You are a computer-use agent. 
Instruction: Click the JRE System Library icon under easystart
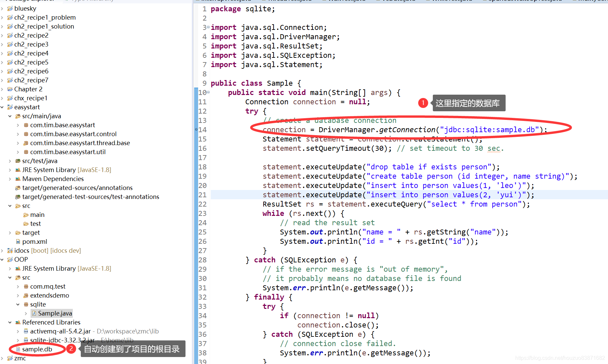point(18,170)
